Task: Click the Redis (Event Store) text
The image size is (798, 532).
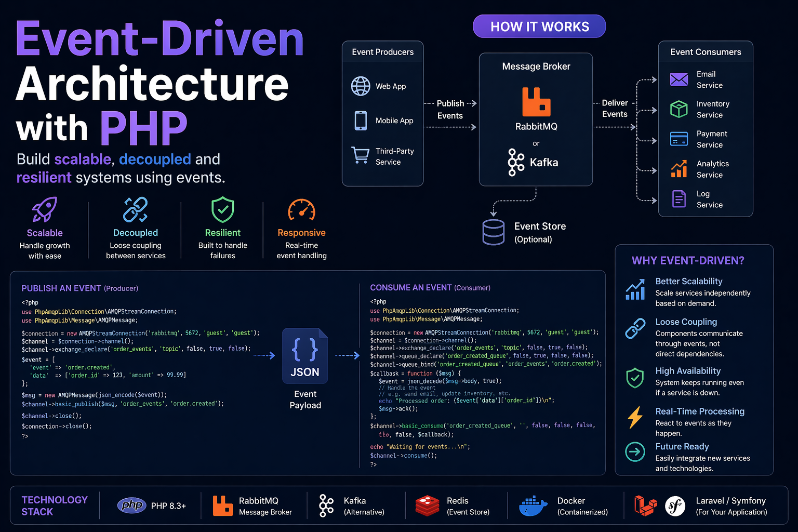Action: click(468, 506)
